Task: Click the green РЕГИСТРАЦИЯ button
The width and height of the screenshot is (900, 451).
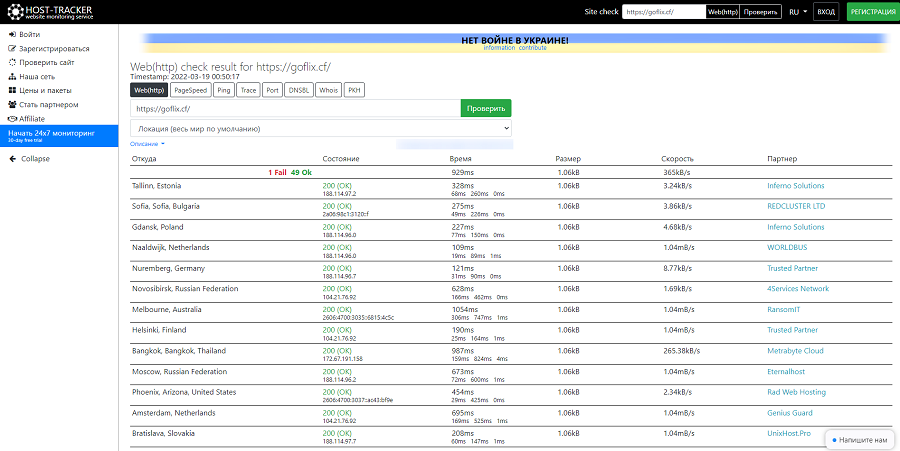Action: tap(874, 11)
